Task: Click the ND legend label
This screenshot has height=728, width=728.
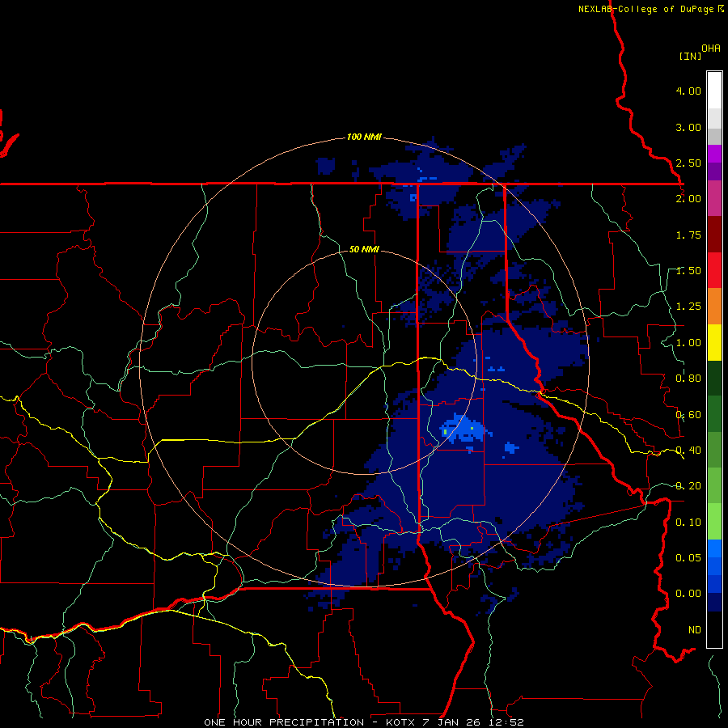Action: pos(695,630)
